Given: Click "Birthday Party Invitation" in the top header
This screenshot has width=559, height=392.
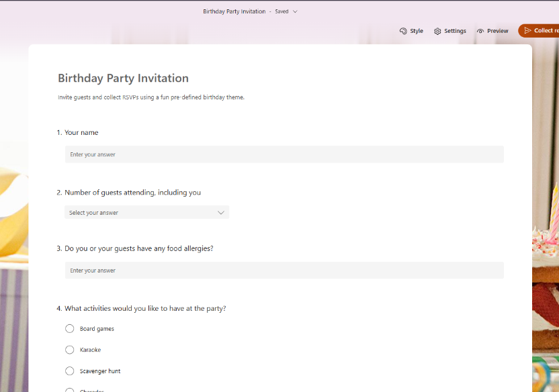Looking at the screenshot, I should (x=234, y=11).
